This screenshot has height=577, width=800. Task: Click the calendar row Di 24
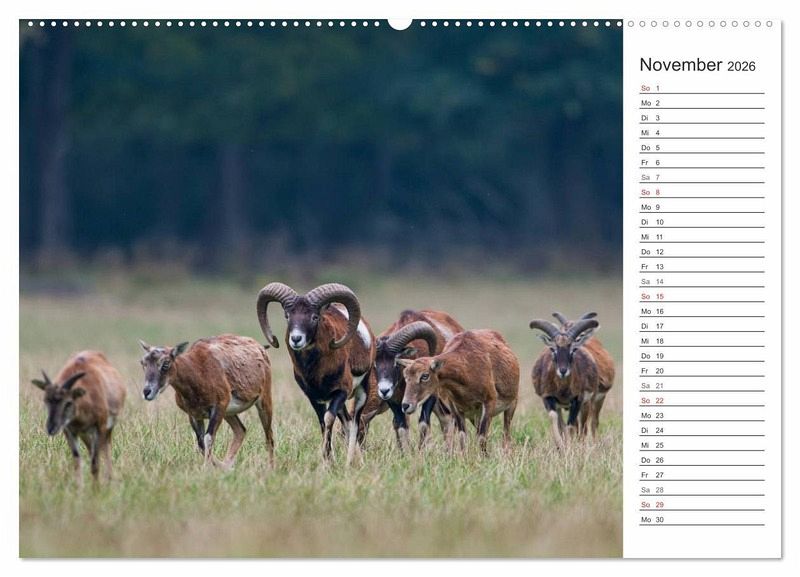pyautogui.click(x=702, y=430)
